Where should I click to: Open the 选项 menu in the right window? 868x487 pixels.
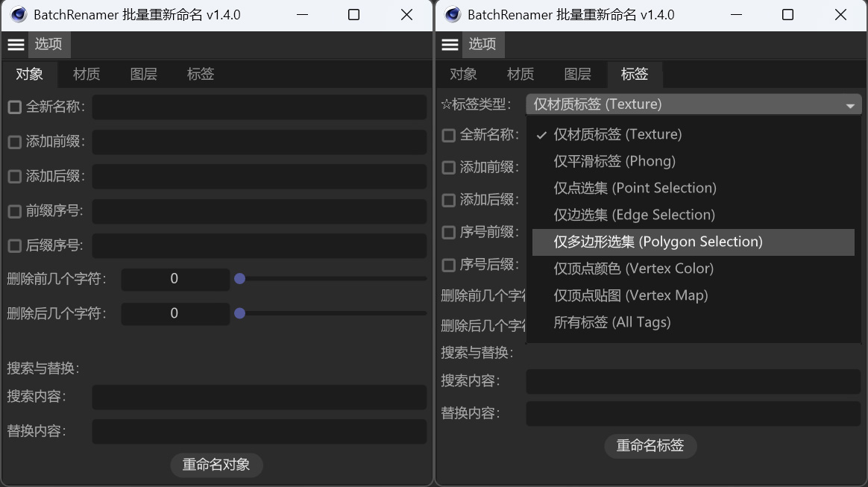(x=482, y=44)
